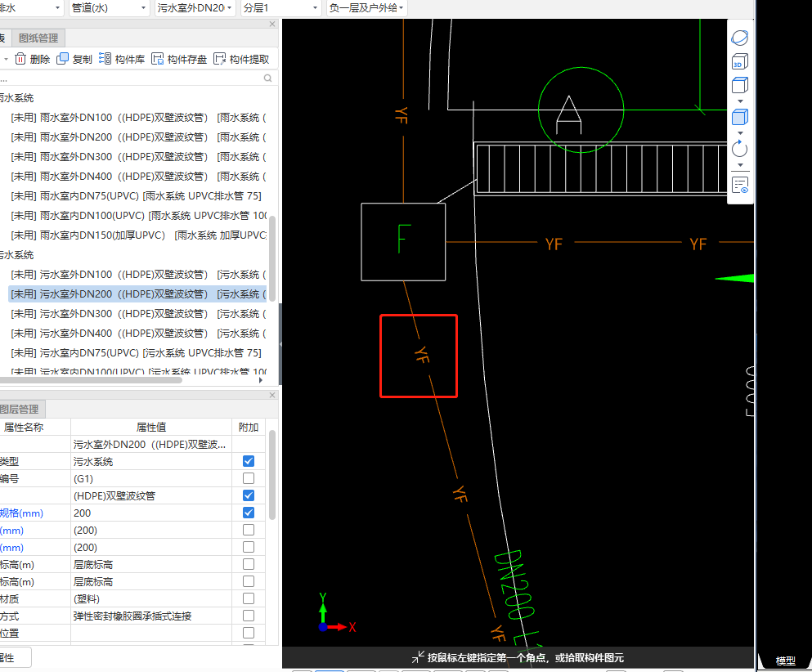Click the 规格 value cell 200
The image size is (812, 672).
click(151, 513)
